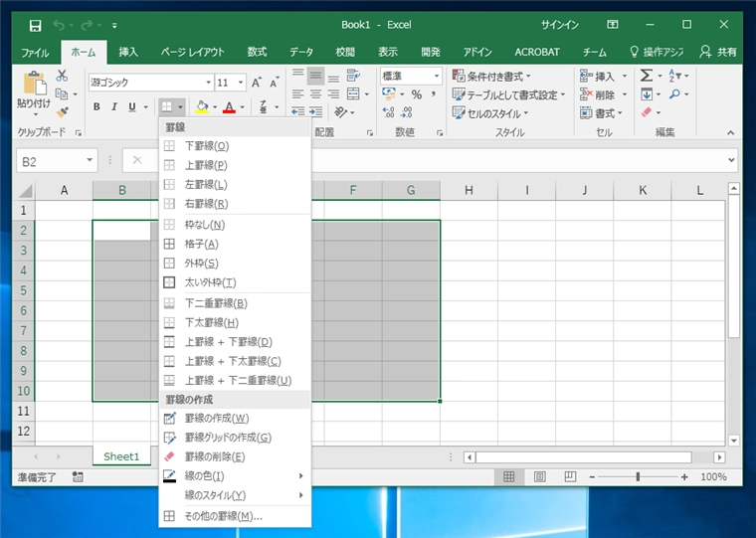This screenshot has width=756, height=538.
Task: Toggle Bold formatting
Action: coord(96,107)
